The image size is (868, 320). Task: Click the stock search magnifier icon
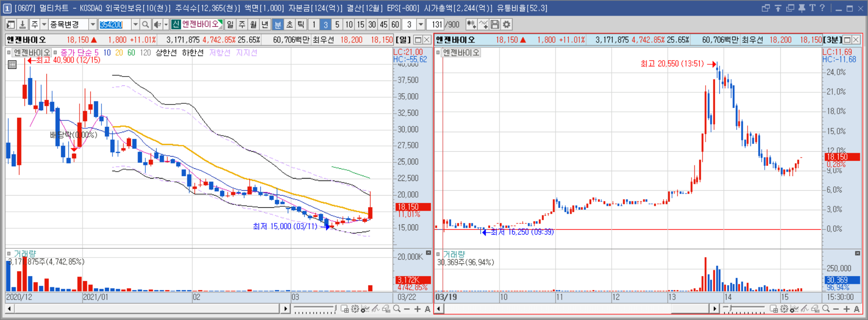[145, 24]
